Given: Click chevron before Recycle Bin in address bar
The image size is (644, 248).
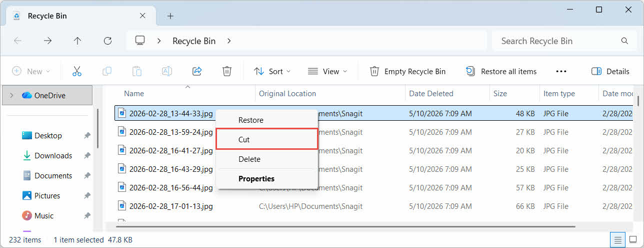Looking at the screenshot, I should coord(159,41).
